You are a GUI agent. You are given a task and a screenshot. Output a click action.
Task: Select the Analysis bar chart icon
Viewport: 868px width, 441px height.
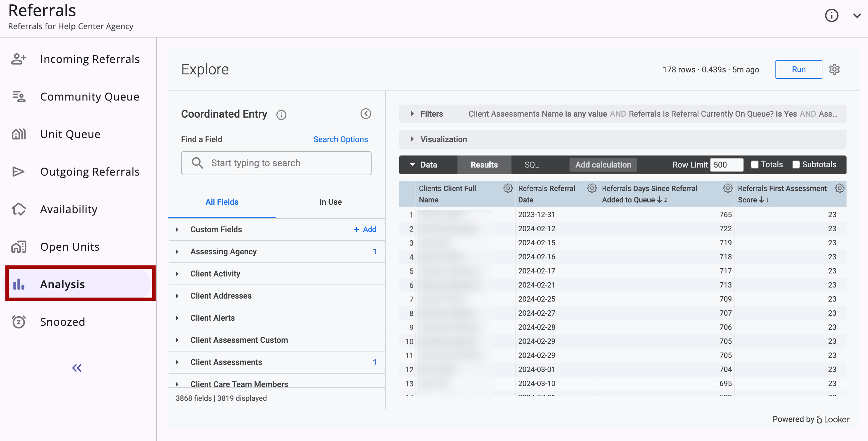pos(18,284)
